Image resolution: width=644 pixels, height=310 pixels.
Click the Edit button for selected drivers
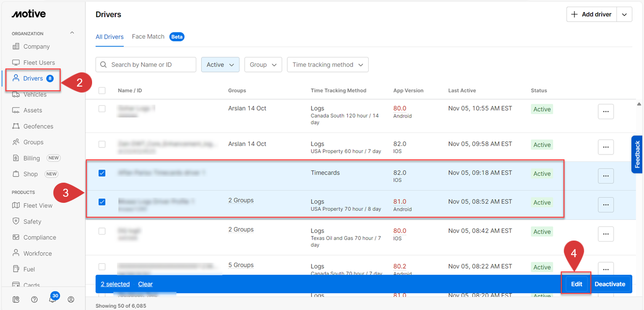click(577, 284)
